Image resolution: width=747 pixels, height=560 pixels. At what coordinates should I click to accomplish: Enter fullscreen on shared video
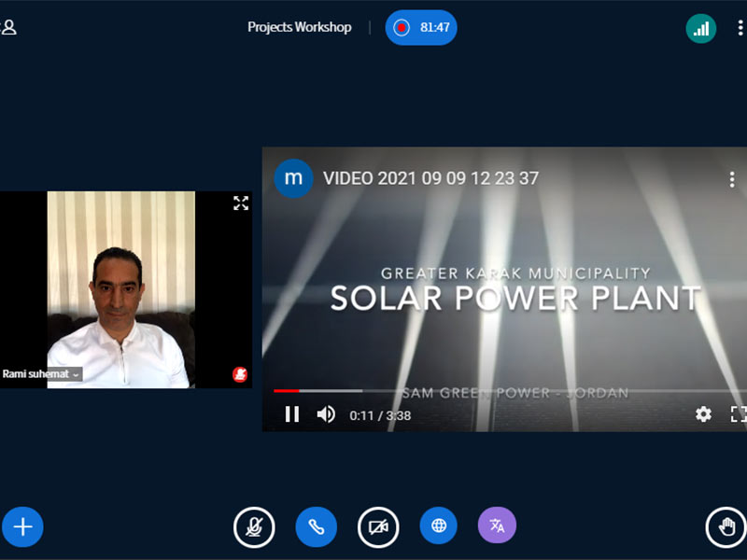point(739,414)
